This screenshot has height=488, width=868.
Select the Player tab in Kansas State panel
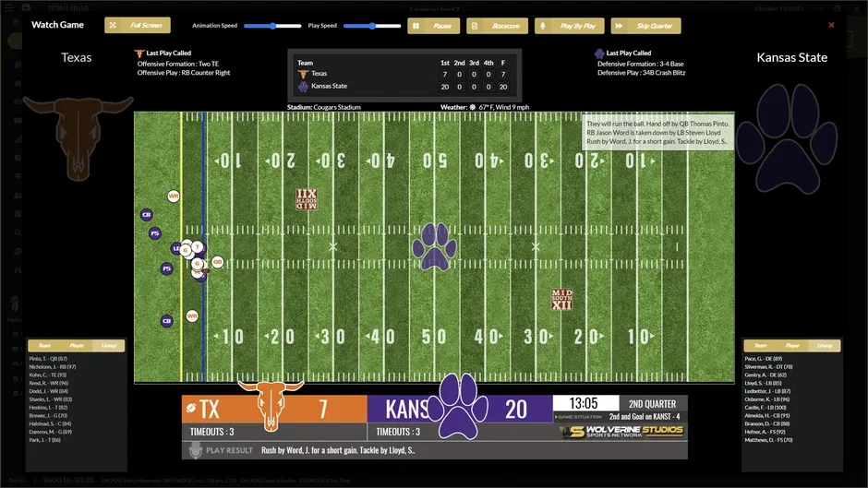click(792, 345)
